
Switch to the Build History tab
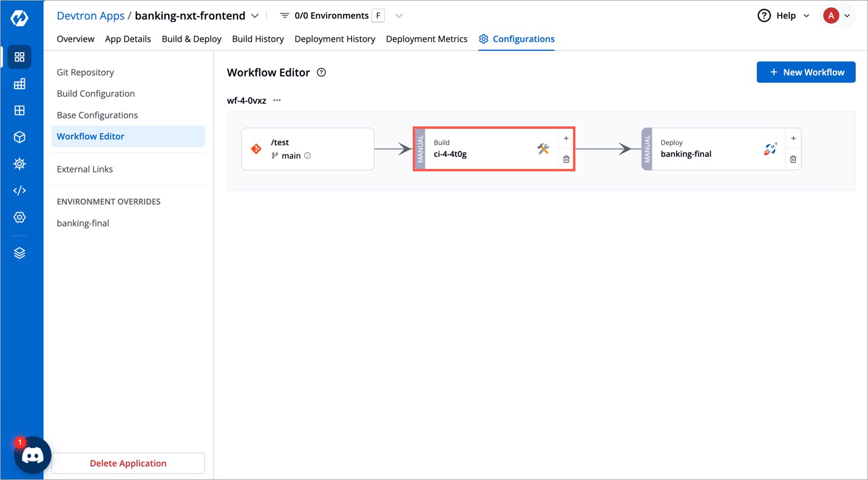(x=257, y=38)
